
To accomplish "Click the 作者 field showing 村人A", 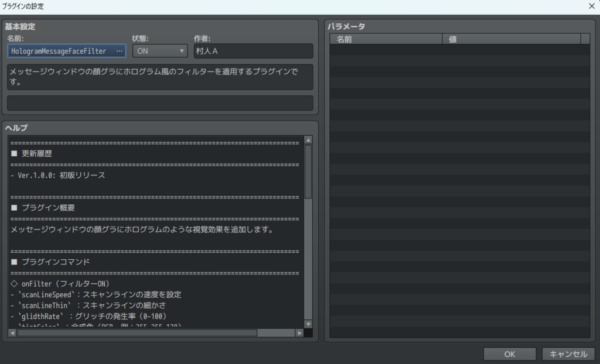I will (253, 51).
